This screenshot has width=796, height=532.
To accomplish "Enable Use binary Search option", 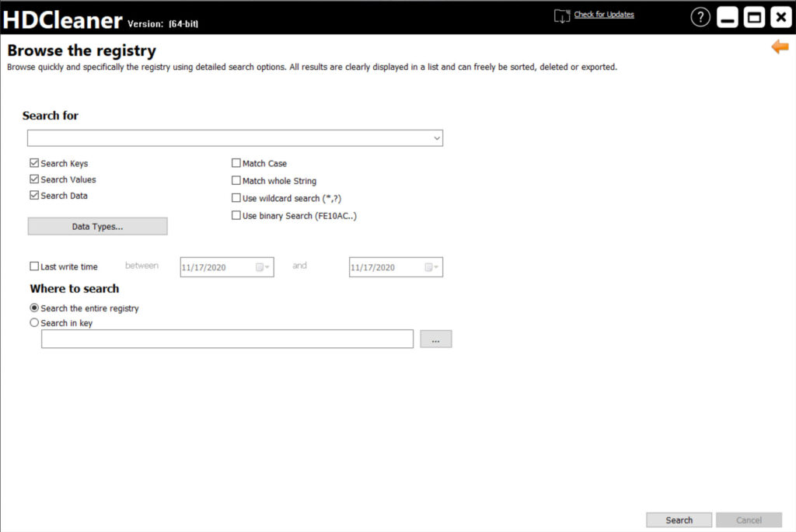I will coord(236,215).
